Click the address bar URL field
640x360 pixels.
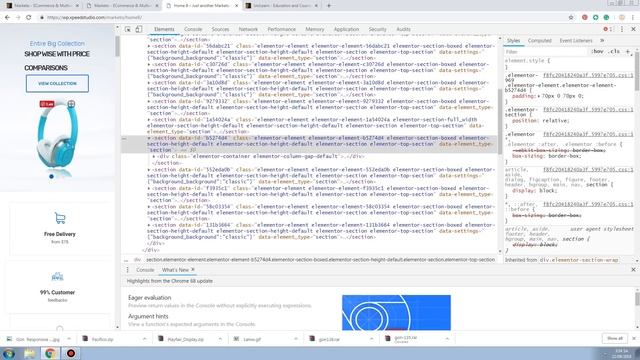coord(302,18)
